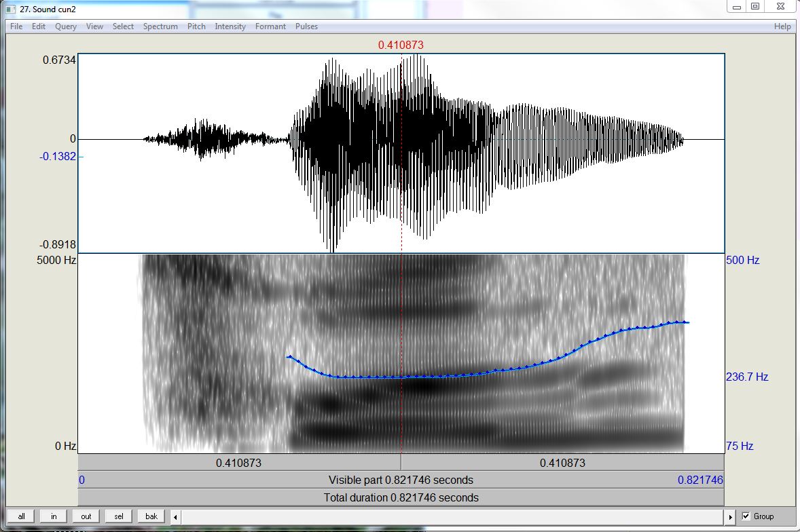Viewport: 800px width, 532px height.
Task: Click the blue 0.821746 end time label
Action: (x=700, y=480)
